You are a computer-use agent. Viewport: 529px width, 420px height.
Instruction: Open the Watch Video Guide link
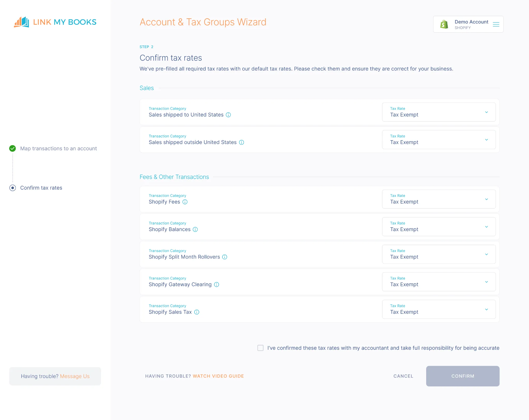click(218, 376)
